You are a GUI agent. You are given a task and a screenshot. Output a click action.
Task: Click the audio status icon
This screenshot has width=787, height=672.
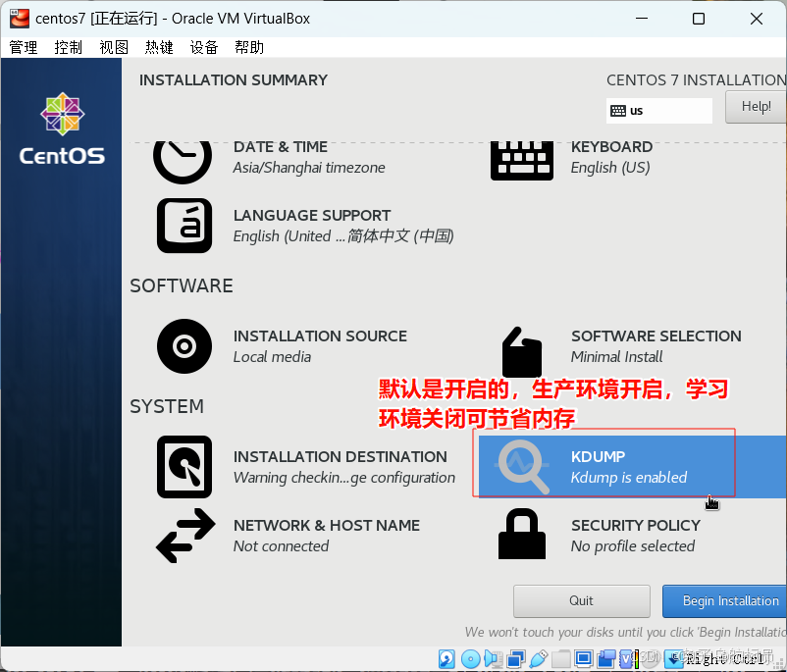click(x=493, y=658)
